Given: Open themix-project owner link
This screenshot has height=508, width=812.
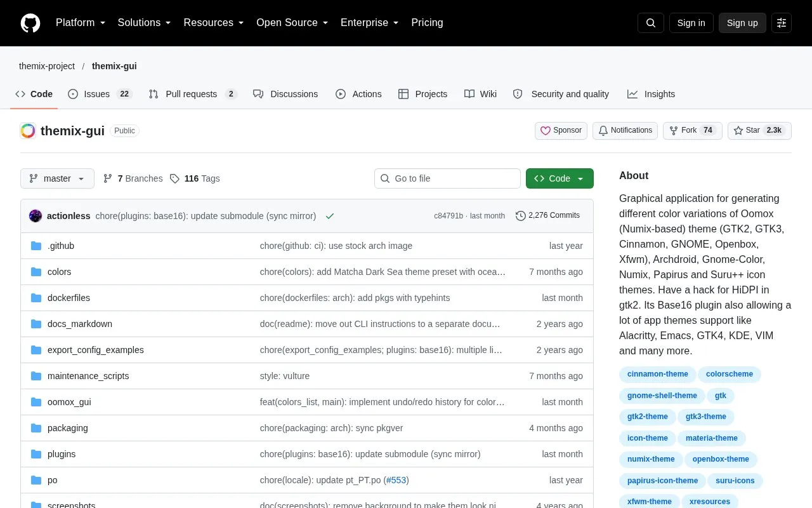Looking at the screenshot, I should (47, 66).
